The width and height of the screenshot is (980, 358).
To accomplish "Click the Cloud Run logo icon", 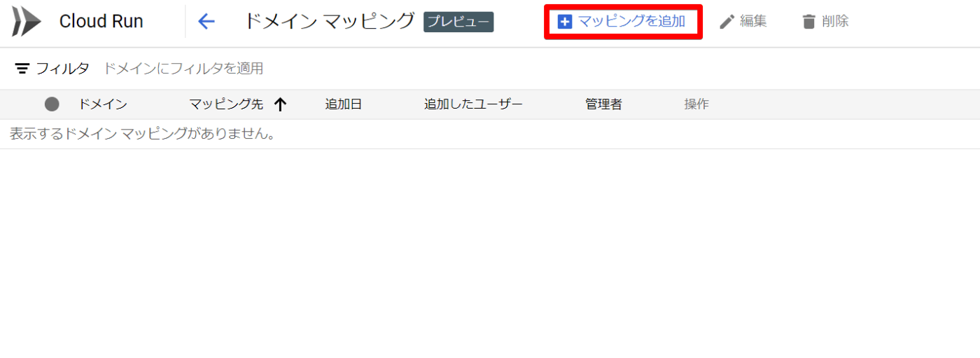I will (27, 22).
